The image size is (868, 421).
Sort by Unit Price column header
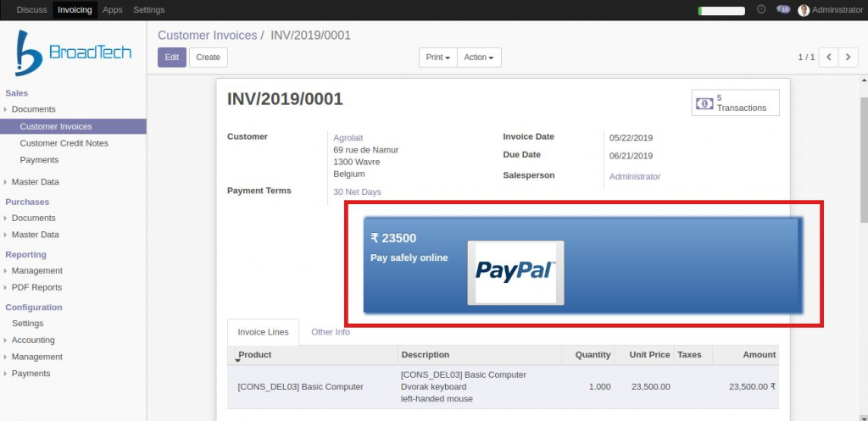click(644, 355)
